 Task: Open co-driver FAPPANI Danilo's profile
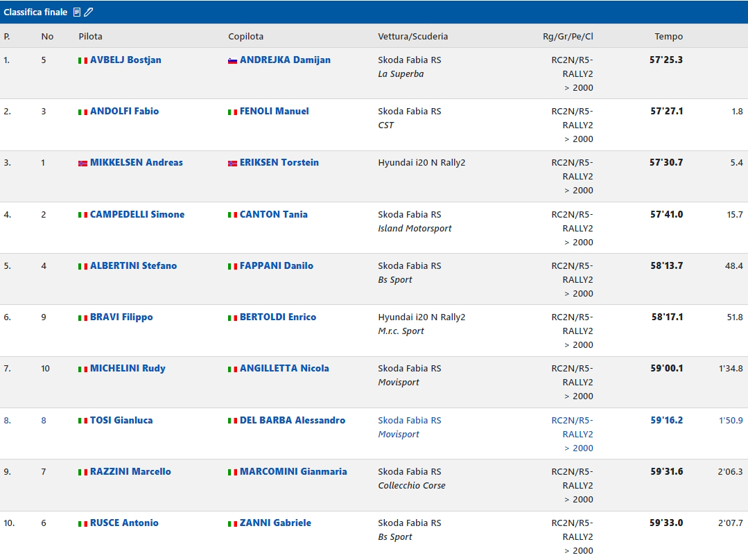point(276,266)
